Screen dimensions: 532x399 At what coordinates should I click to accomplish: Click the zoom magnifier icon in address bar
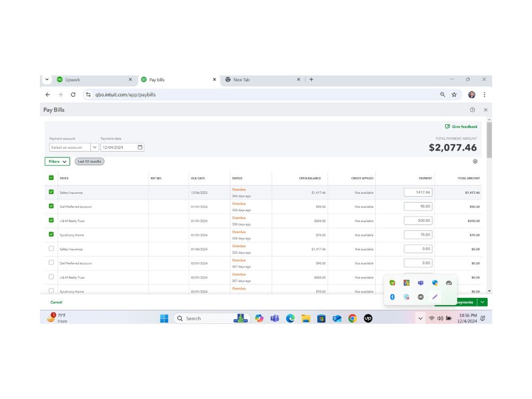[443, 95]
